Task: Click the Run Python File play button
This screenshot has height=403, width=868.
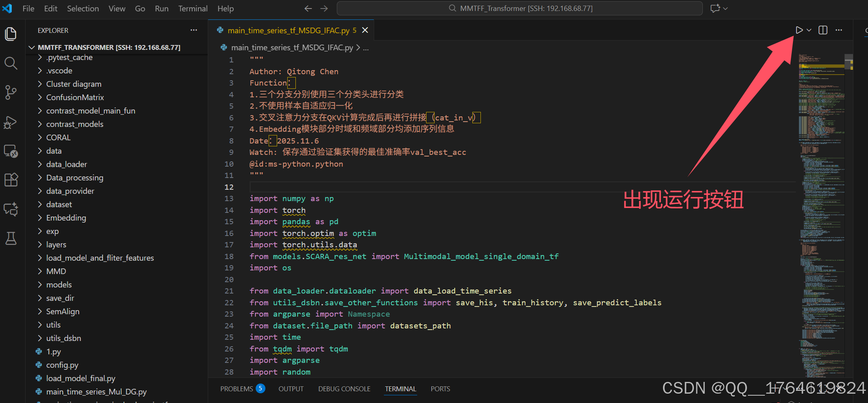Action: (799, 30)
